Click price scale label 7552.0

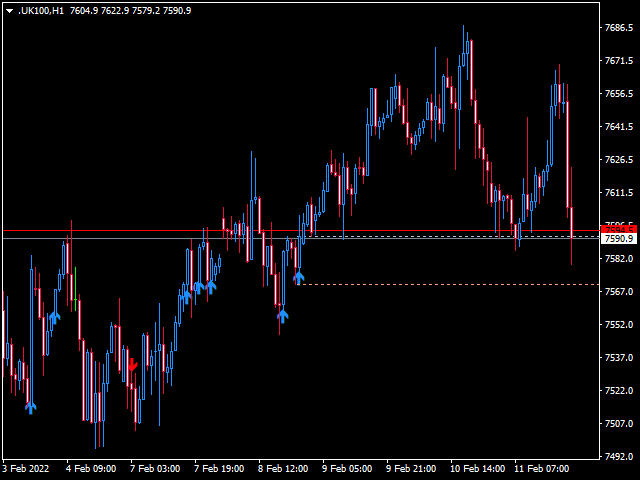619,325
